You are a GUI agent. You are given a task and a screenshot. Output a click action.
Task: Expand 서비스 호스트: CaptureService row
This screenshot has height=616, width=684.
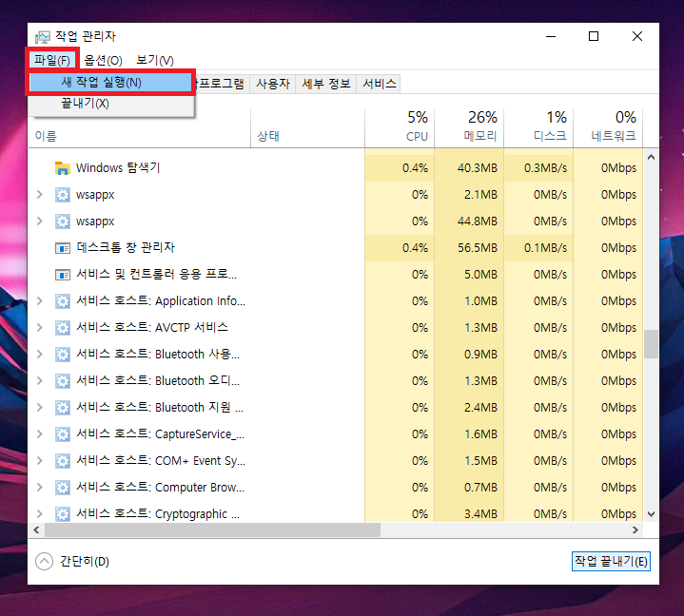click(x=40, y=433)
